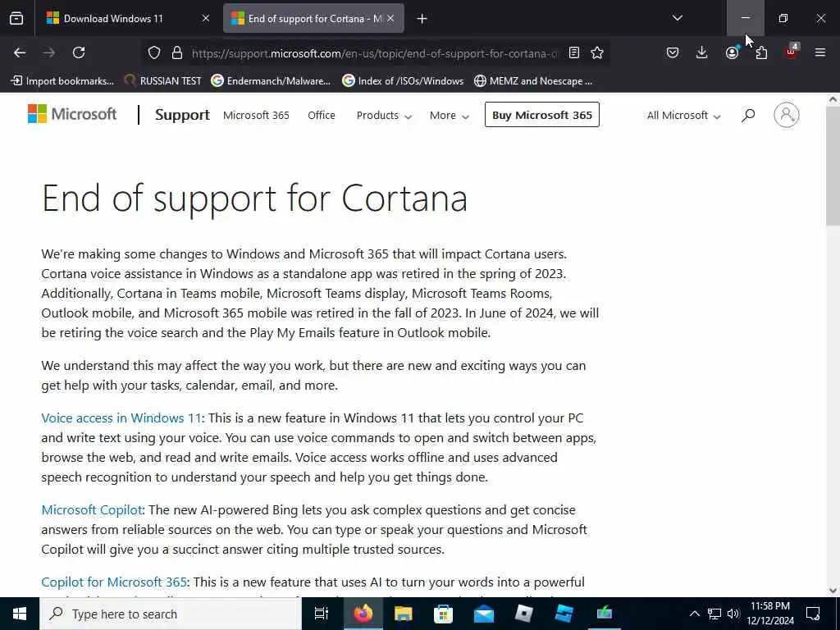Open the Windows Start menu

pos(20,614)
